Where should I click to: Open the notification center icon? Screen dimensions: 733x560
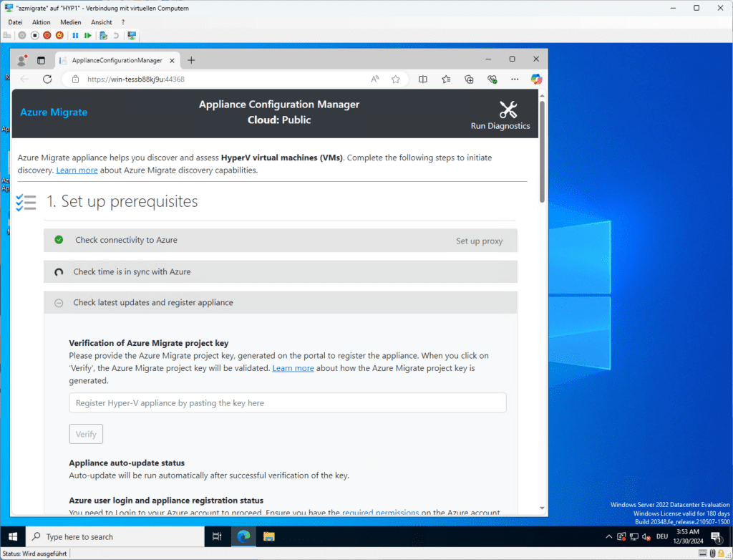point(716,536)
